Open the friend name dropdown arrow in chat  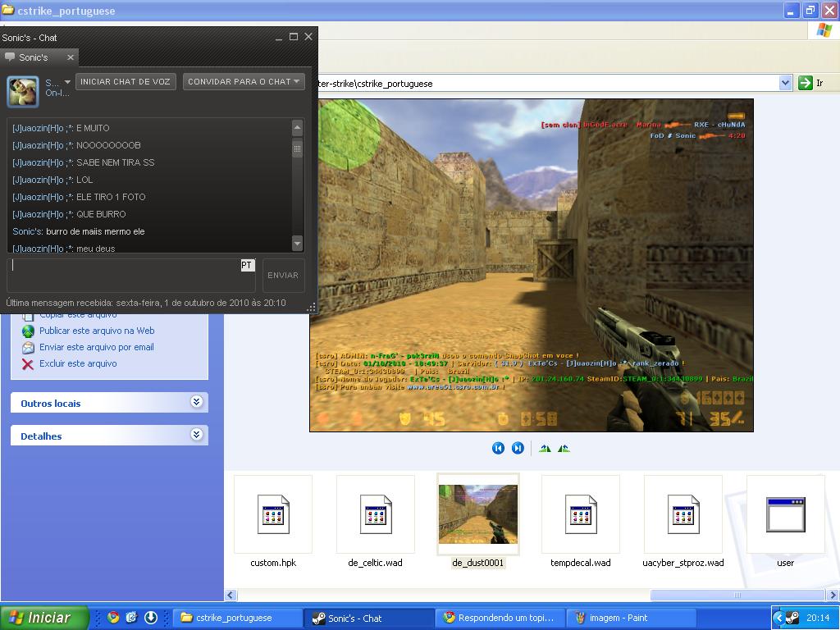click(x=67, y=82)
